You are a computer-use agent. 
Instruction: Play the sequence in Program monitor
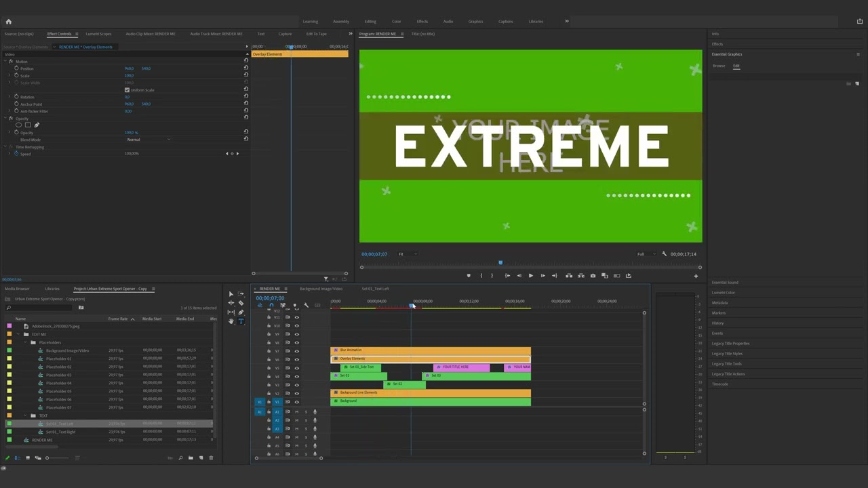(x=531, y=276)
